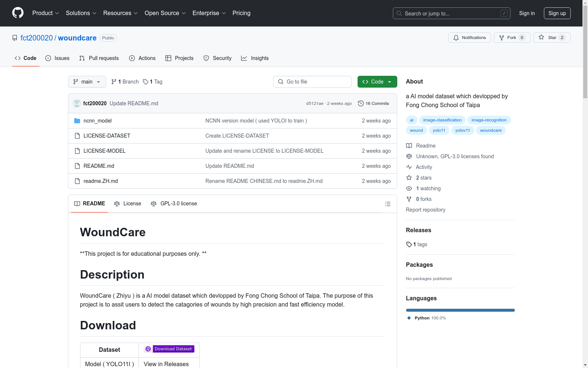This screenshot has height=368, width=588.
Task: Click the ncnn_model folder icon
Action: pyautogui.click(x=77, y=121)
